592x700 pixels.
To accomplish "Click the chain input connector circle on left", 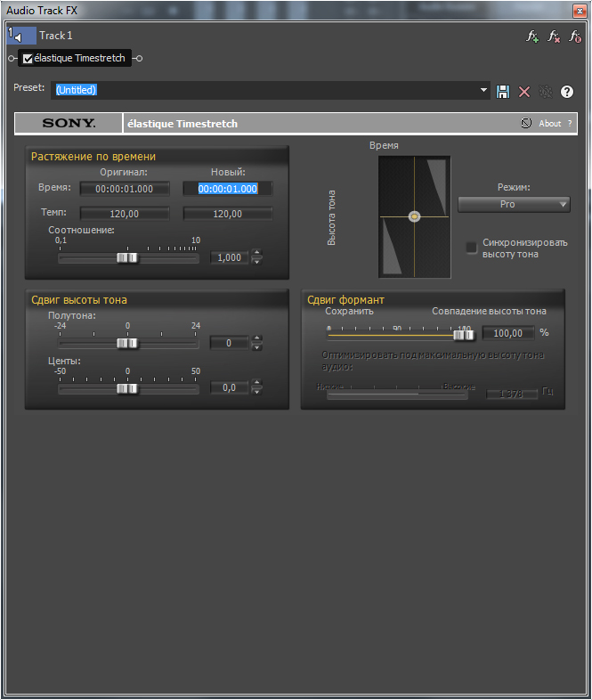I will click(12, 59).
